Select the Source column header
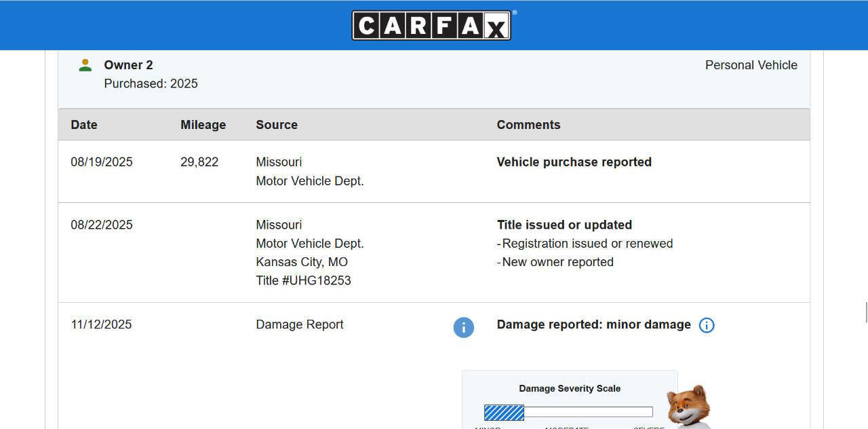This screenshot has width=868, height=429. pyautogui.click(x=277, y=125)
